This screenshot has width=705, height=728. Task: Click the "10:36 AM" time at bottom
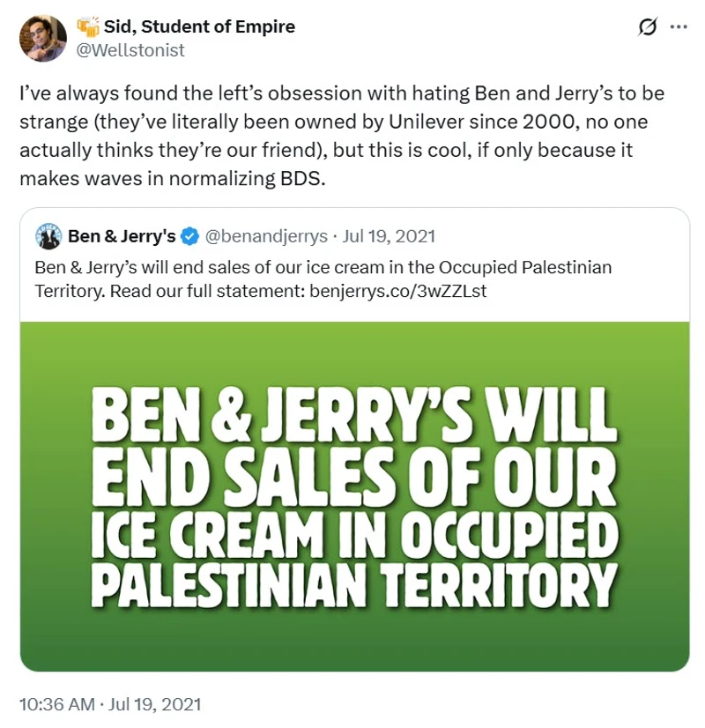tap(58, 704)
